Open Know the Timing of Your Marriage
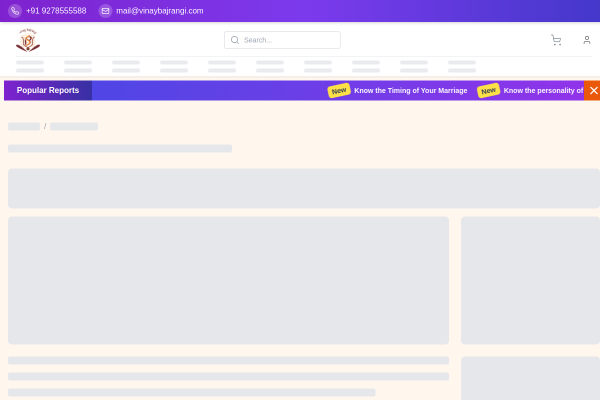This screenshot has width=600, height=400. click(410, 90)
